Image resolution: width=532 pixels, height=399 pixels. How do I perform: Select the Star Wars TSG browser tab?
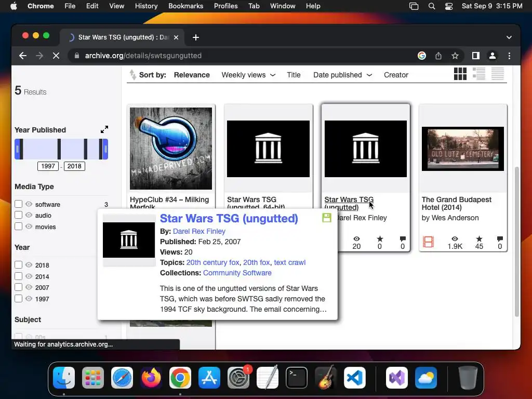pos(122,37)
